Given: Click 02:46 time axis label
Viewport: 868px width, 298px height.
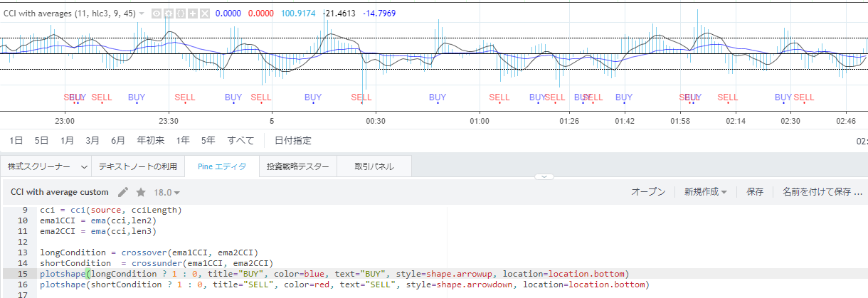Looking at the screenshot, I should pos(846,121).
